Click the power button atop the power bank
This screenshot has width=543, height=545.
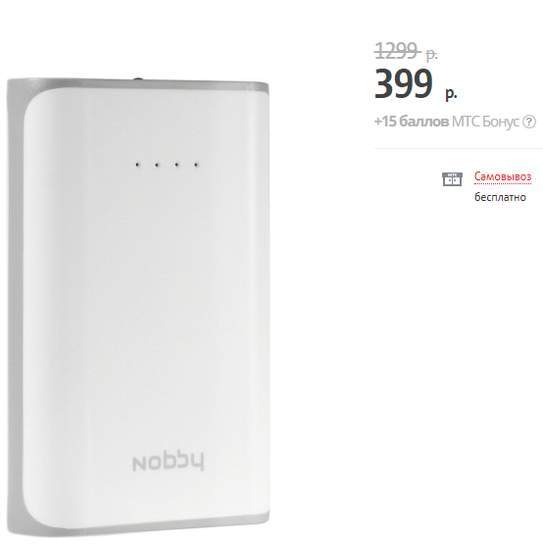139,79
